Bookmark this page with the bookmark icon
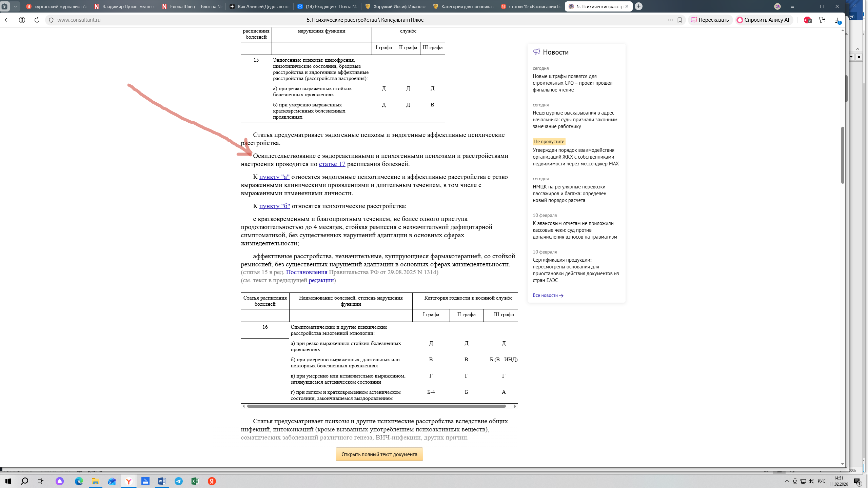Image resolution: width=868 pixels, height=488 pixels. (680, 20)
